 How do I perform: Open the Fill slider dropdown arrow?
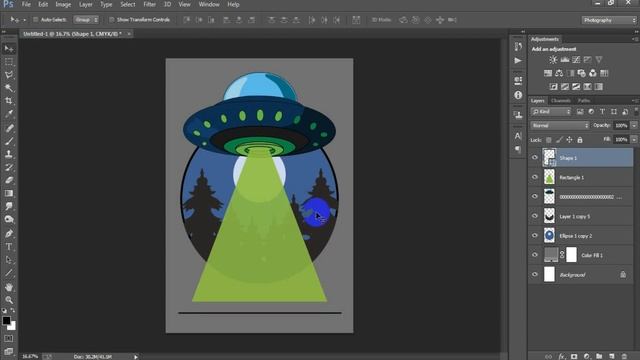(x=634, y=140)
